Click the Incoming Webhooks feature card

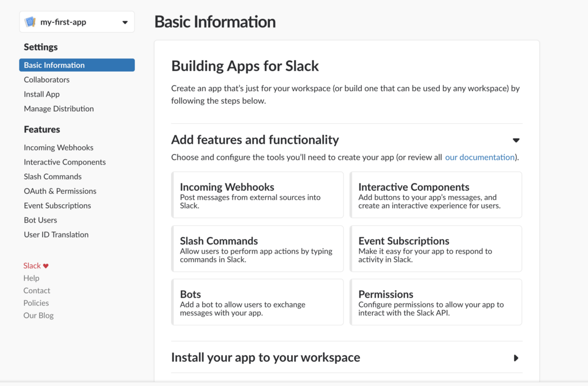(x=257, y=194)
